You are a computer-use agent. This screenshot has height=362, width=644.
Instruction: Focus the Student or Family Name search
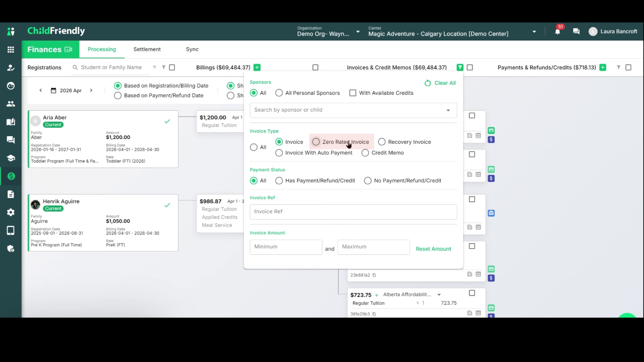coord(111,67)
